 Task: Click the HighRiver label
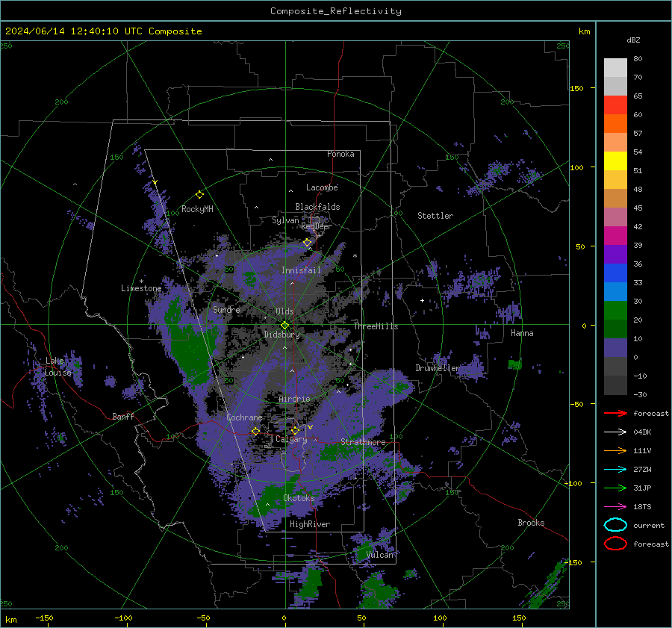tap(309, 524)
